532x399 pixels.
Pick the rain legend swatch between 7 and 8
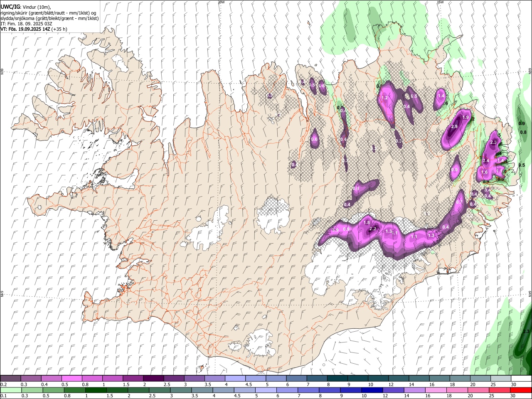(308, 390)
